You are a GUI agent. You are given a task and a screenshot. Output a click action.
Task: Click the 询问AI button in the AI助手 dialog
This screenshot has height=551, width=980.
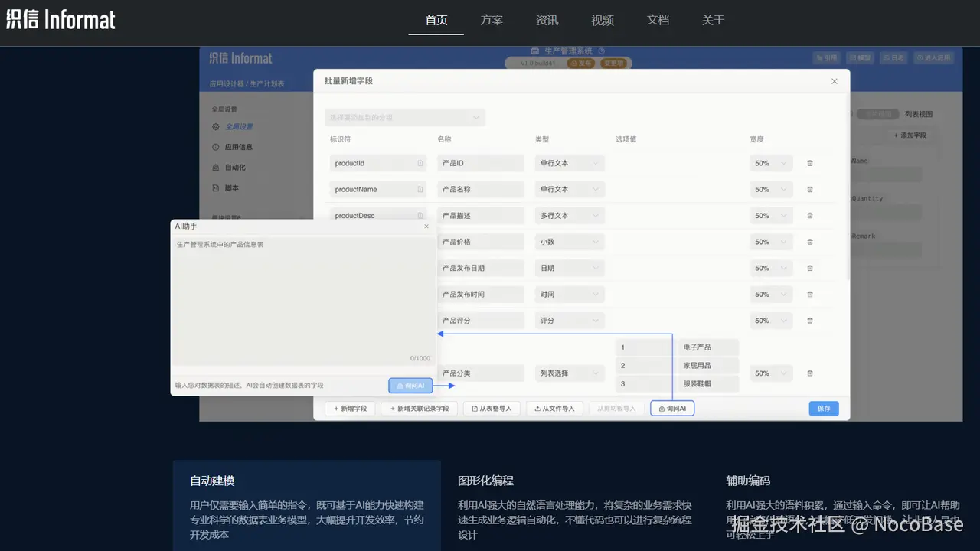[x=409, y=385]
